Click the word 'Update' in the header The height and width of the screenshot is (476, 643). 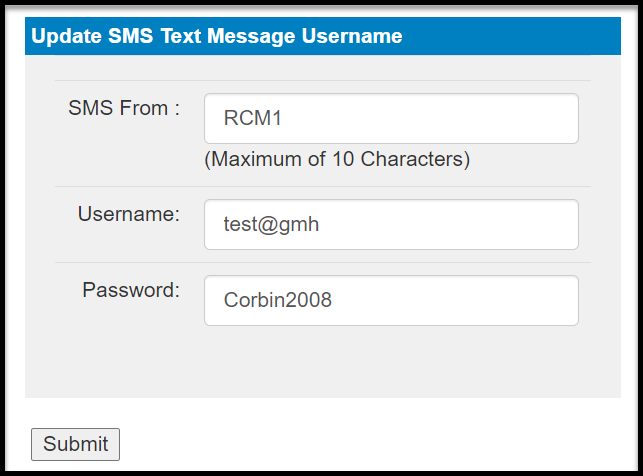tap(65, 37)
